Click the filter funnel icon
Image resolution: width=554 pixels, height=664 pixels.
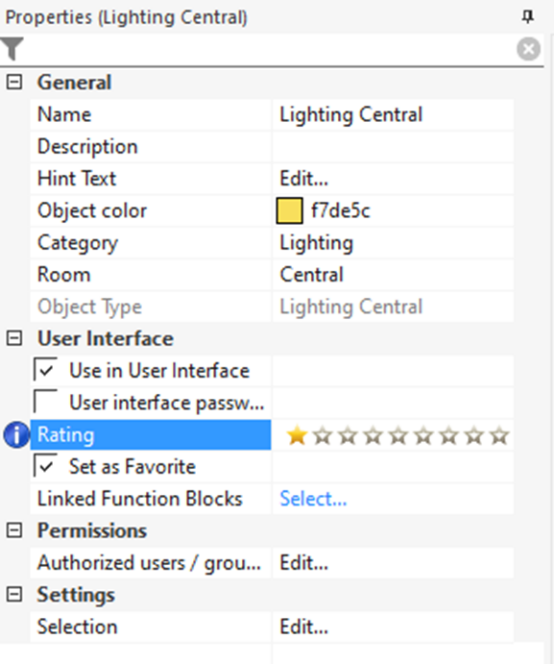click(12, 49)
